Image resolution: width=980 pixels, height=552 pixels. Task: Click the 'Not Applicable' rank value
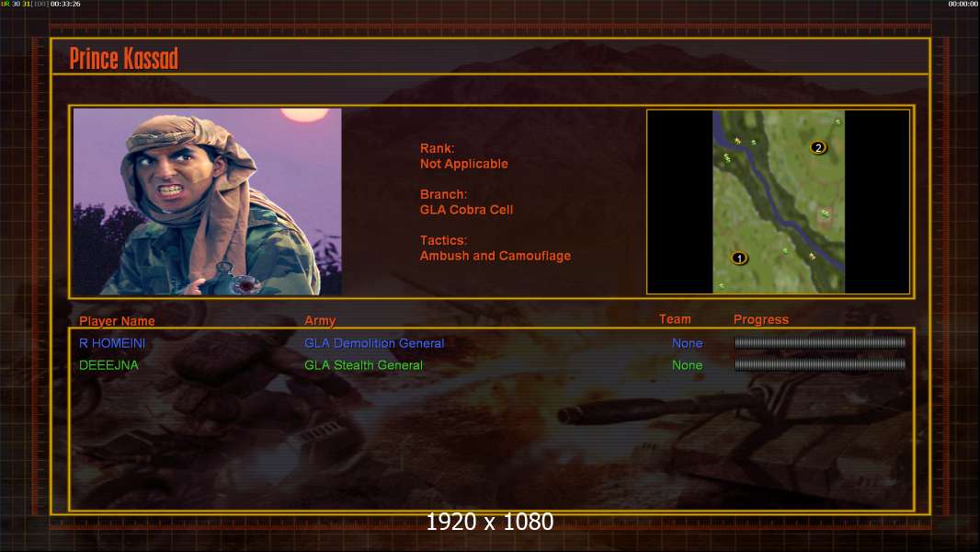(463, 164)
